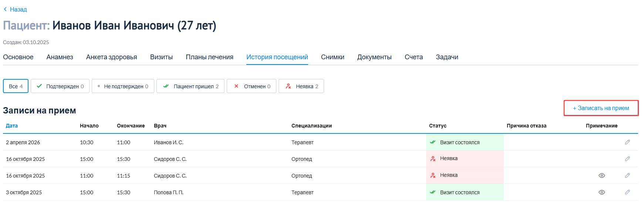Click the Окончание column header
This screenshot has width=644, height=205.
pyautogui.click(x=131, y=126)
